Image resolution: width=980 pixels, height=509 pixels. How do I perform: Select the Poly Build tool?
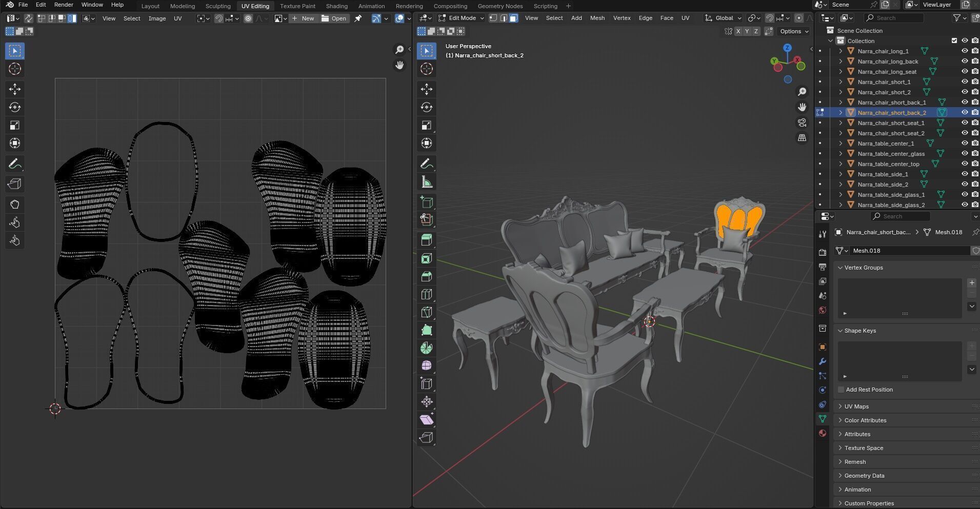coord(427,330)
